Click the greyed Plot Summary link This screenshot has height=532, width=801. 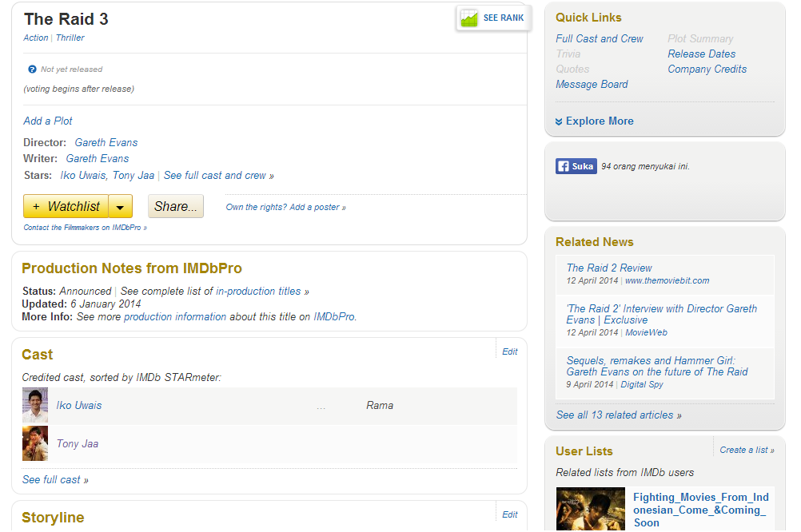[x=700, y=39]
